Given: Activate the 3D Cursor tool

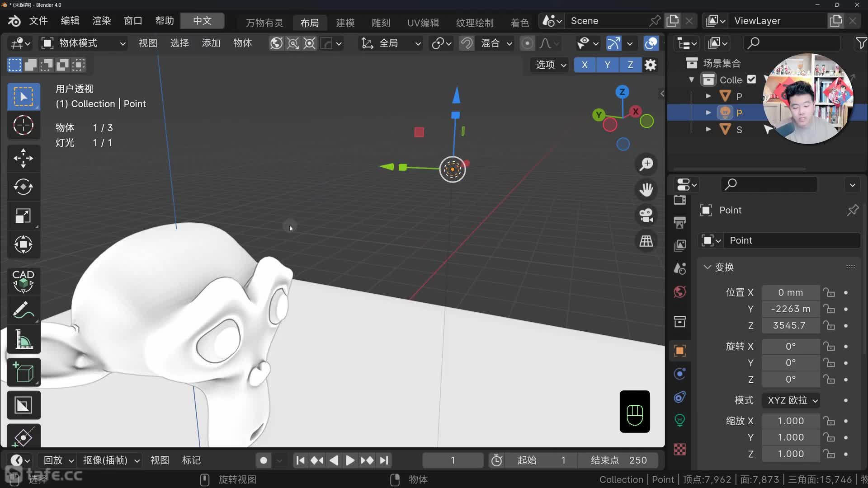Looking at the screenshot, I should (23, 125).
